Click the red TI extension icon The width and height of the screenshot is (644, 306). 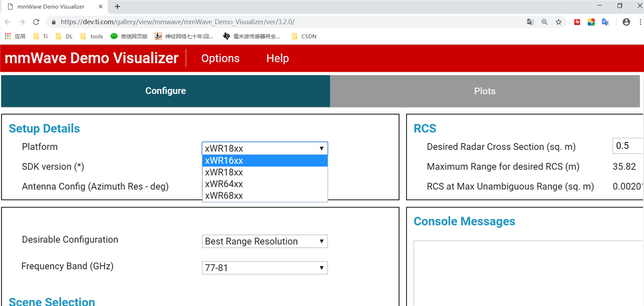coord(578,22)
